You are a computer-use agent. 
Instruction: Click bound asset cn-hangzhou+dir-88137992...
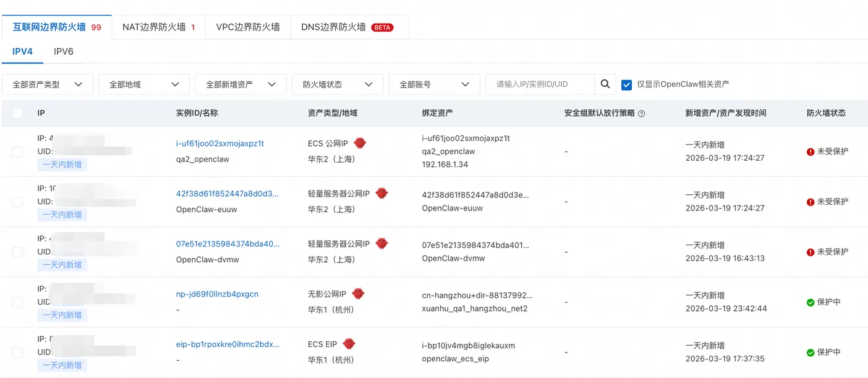coord(477,295)
